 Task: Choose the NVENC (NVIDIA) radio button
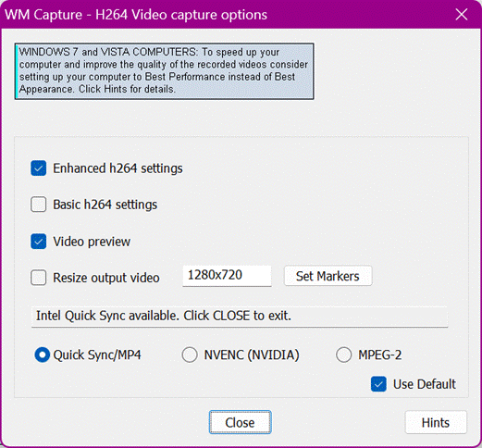(x=190, y=355)
